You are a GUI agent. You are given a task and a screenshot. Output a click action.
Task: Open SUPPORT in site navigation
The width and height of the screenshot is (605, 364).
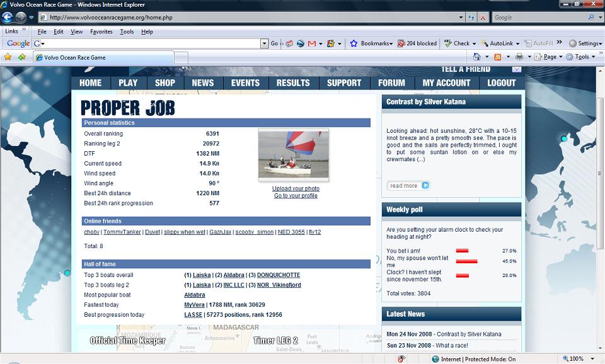(x=344, y=83)
